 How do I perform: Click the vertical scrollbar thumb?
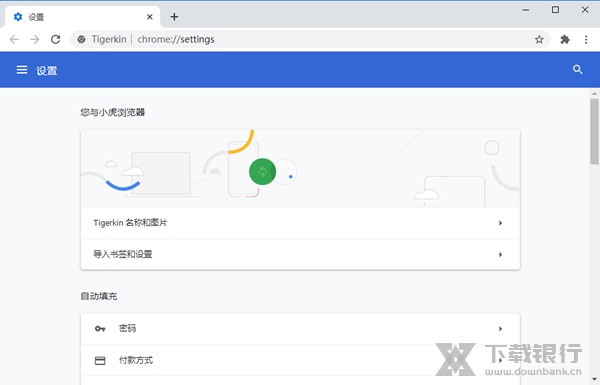pyautogui.click(x=594, y=131)
